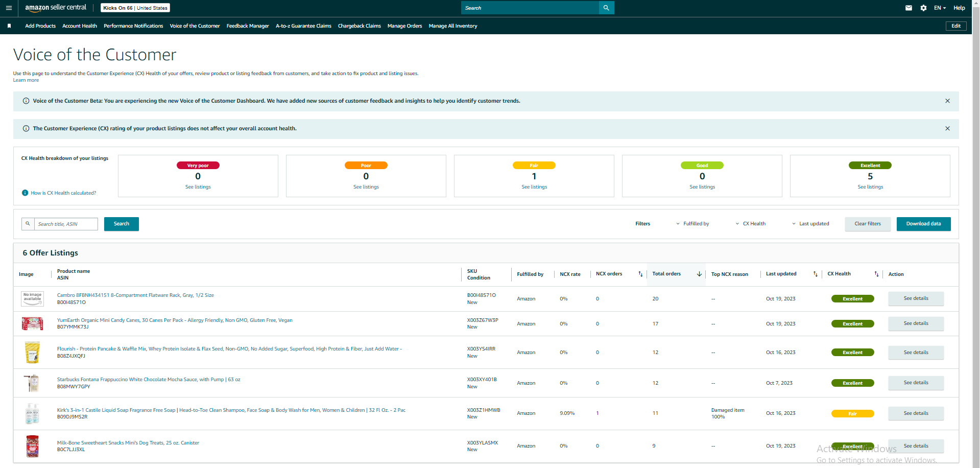See listings under Excellent

coord(870,187)
